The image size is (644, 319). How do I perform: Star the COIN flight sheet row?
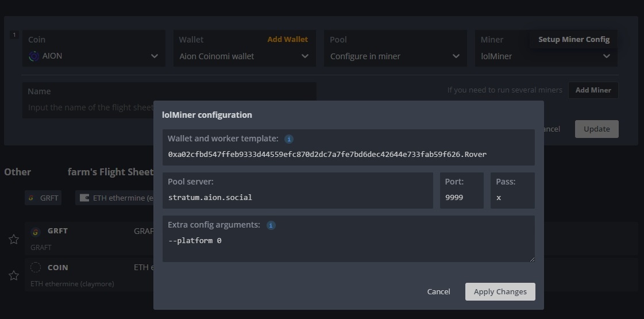pyautogui.click(x=14, y=275)
